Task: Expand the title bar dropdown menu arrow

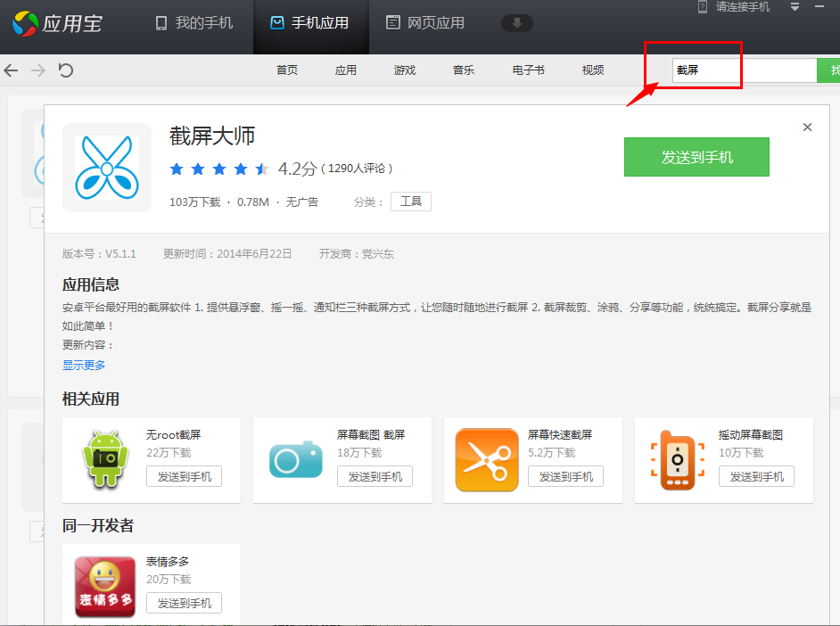Action: pyautogui.click(x=795, y=7)
